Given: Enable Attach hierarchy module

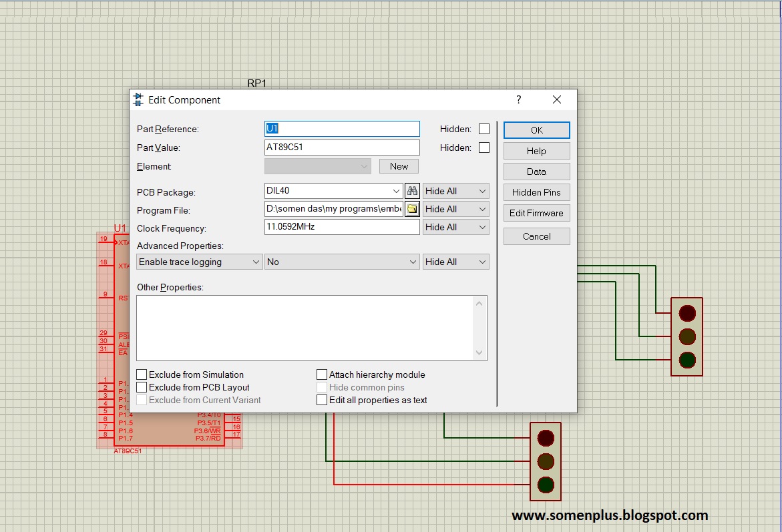Looking at the screenshot, I should (321, 374).
